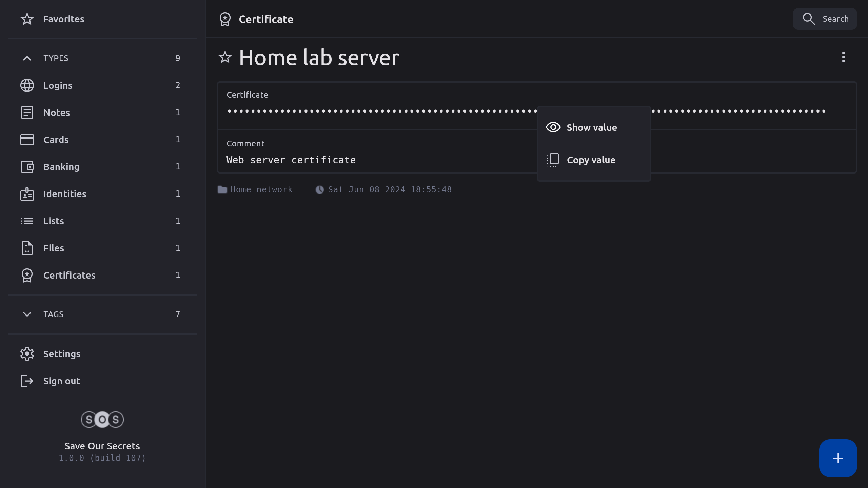Open Certificates ribbon icon in sidebar
Image resolution: width=868 pixels, height=488 pixels.
27,275
